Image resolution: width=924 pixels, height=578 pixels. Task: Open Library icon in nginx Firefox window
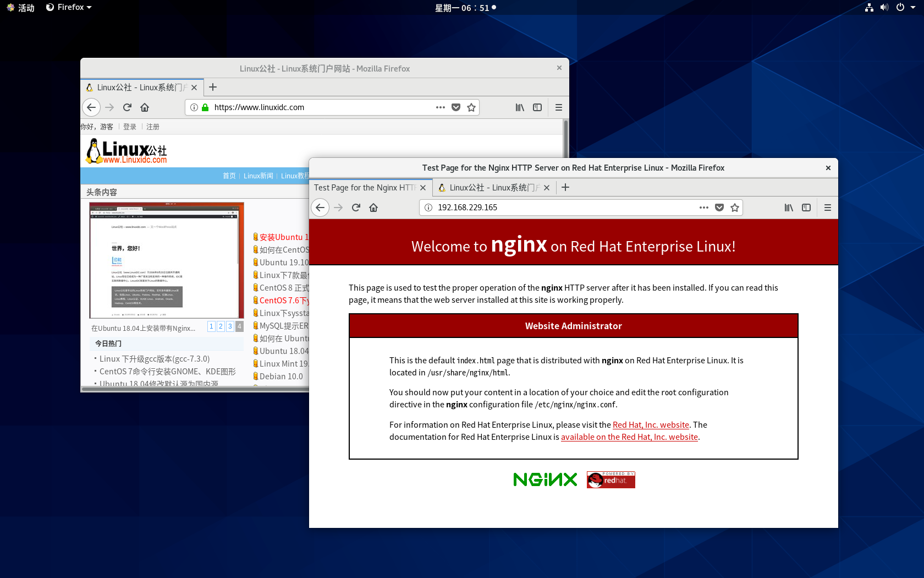[789, 208]
